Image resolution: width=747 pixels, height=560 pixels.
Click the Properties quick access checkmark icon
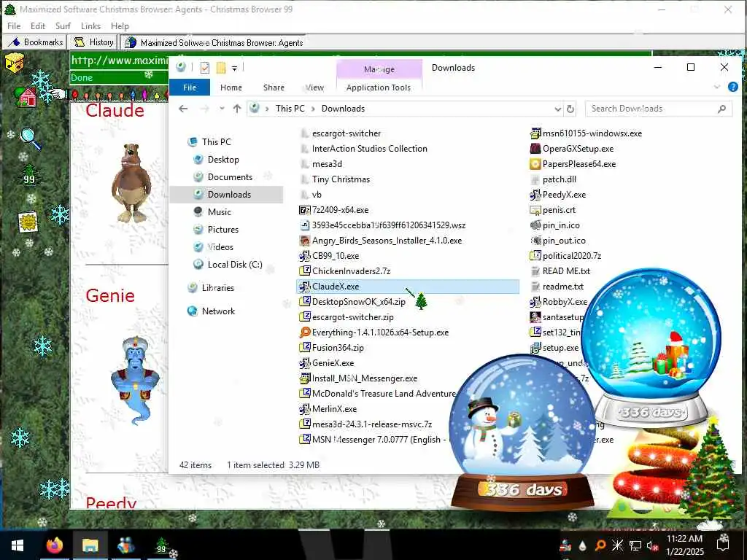pyautogui.click(x=205, y=68)
